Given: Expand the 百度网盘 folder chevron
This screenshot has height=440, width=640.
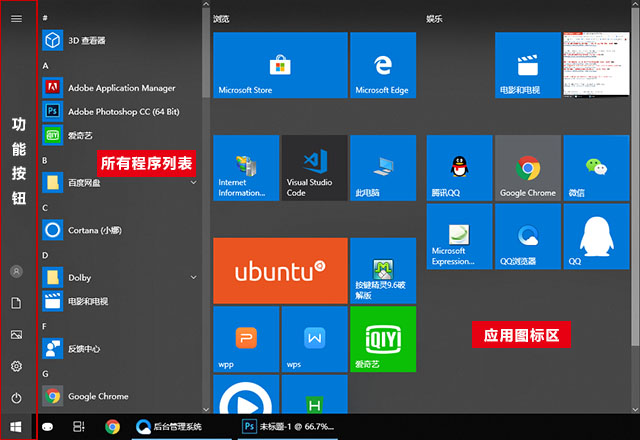Looking at the screenshot, I should click(193, 182).
